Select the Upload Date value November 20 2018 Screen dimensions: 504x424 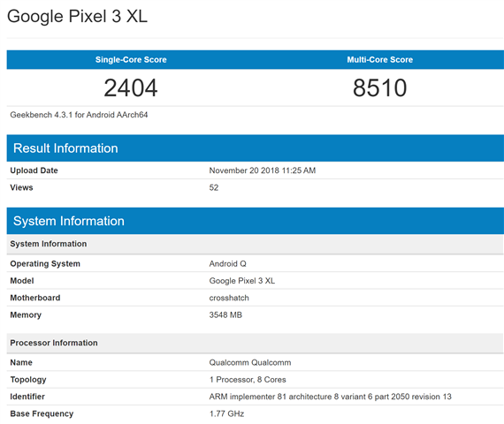[263, 170]
